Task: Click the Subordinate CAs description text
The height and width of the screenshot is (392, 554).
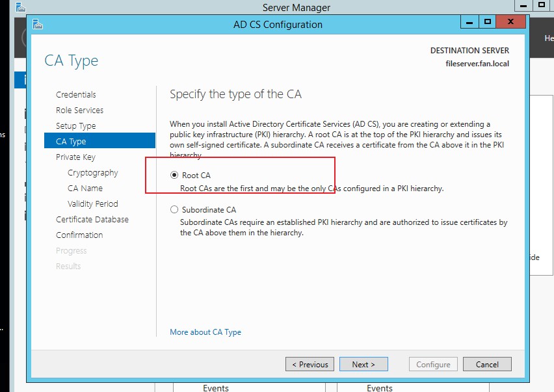Action: [x=343, y=228]
